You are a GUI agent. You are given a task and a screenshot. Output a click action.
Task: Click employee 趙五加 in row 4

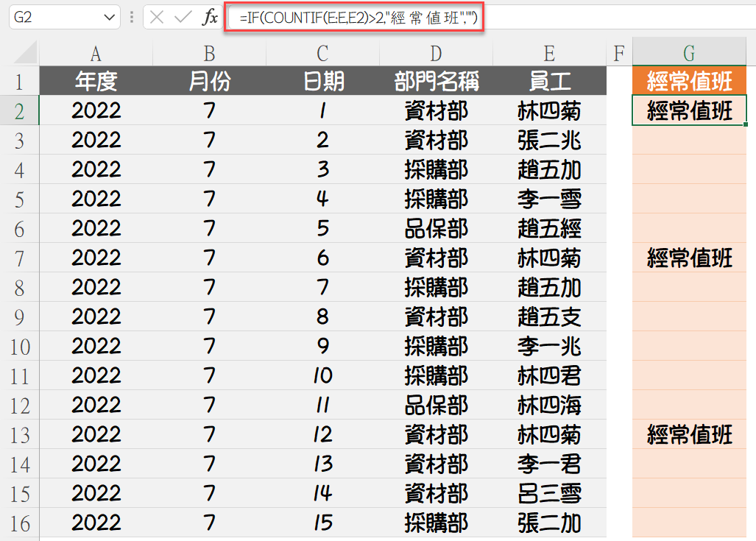[549, 169]
